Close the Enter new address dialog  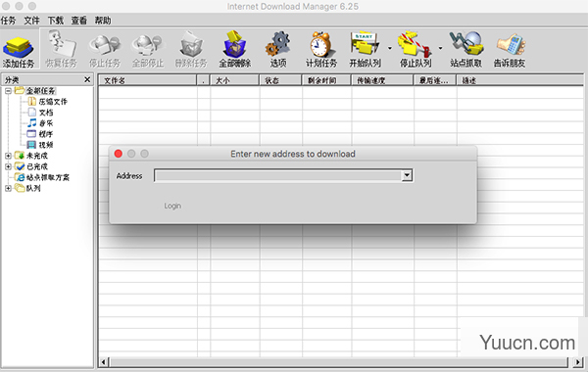(x=119, y=154)
